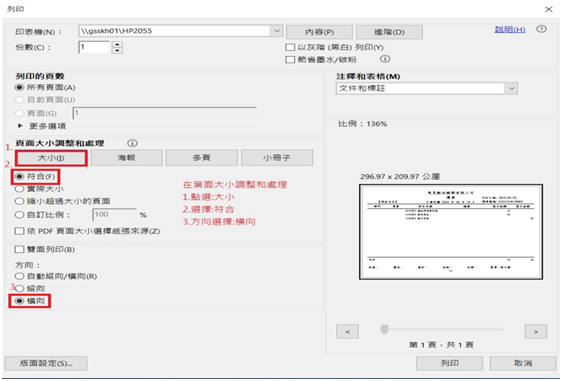562x381 pixels.
Task: Open the help question-mark icon
Action: pos(541,29)
